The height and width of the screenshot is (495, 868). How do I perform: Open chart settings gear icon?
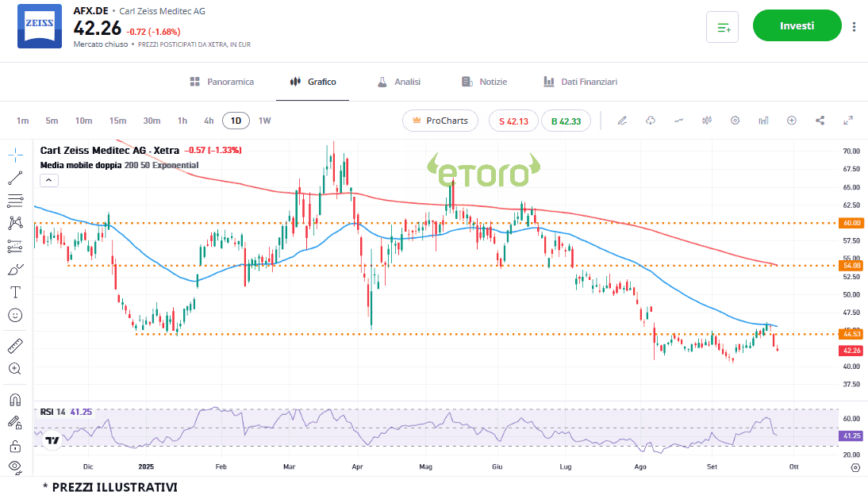[735, 121]
